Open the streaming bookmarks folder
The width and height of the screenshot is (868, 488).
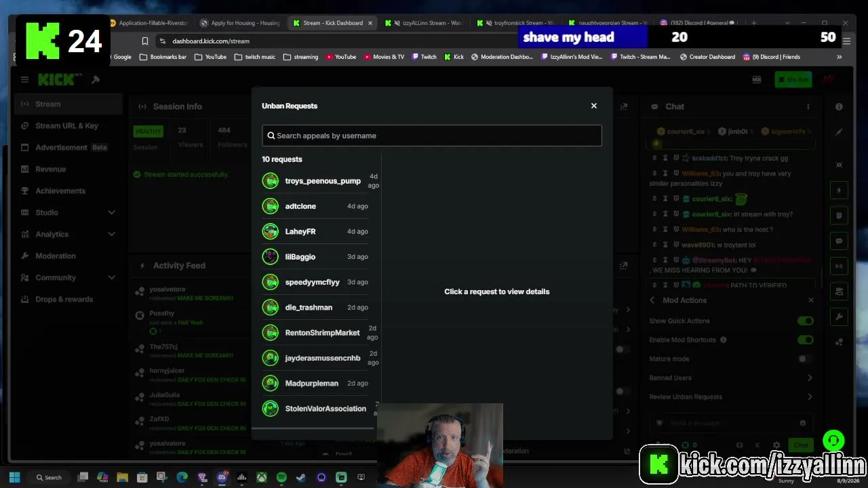click(x=300, y=57)
